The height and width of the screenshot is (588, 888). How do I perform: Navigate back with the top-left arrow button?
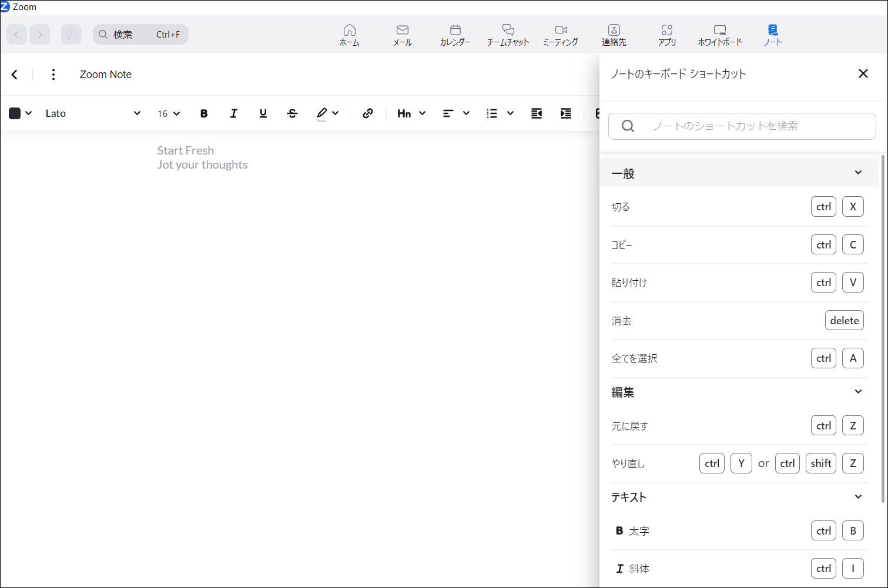16,34
